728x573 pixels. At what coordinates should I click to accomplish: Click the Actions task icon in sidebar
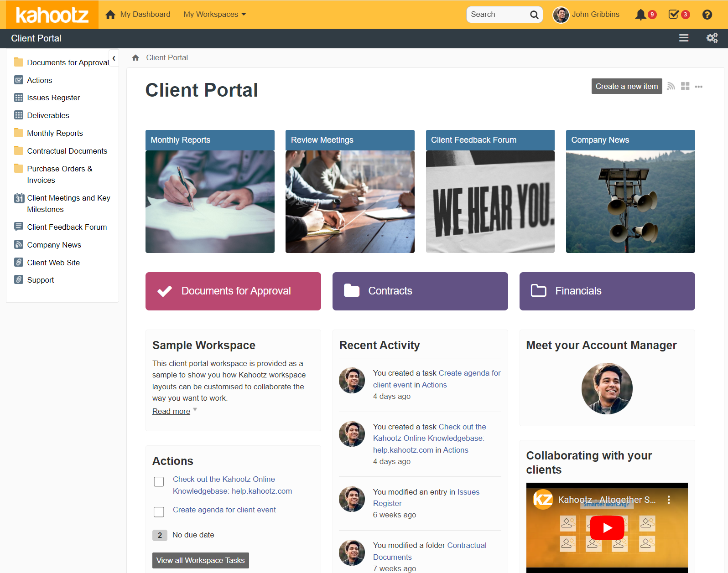click(19, 80)
